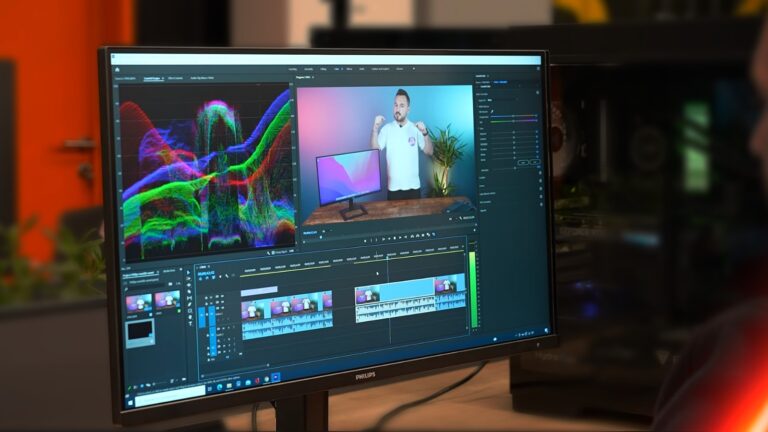Image resolution: width=768 pixels, height=432 pixels.
Task: Select the Razor tool
Action: click(189, 291)
